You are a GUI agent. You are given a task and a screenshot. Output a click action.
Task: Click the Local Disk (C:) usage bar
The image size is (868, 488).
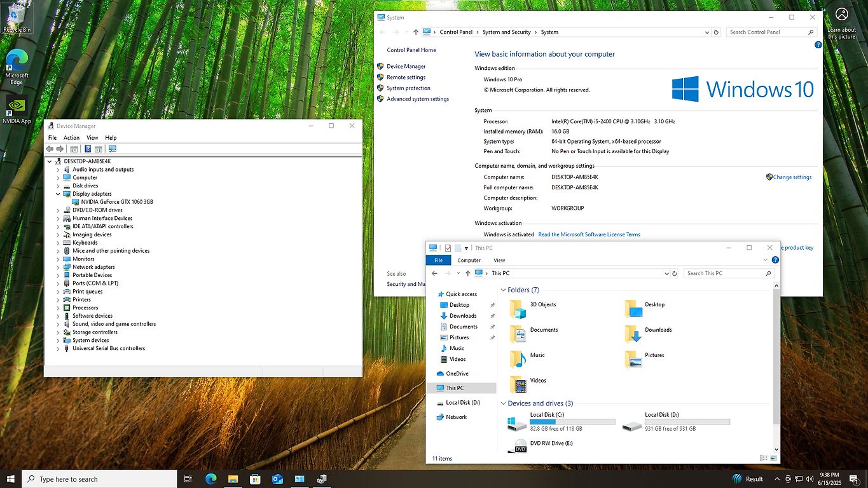pos(572,422)
